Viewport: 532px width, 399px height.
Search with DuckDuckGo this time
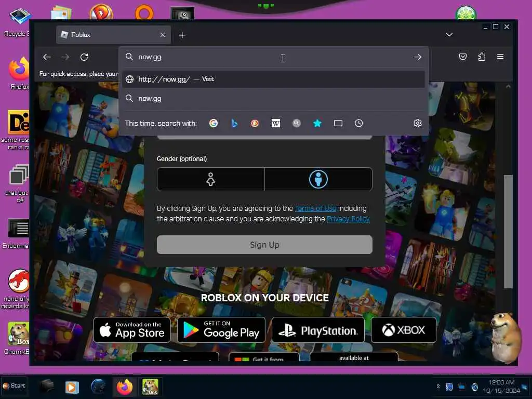(x=255, y=123)
